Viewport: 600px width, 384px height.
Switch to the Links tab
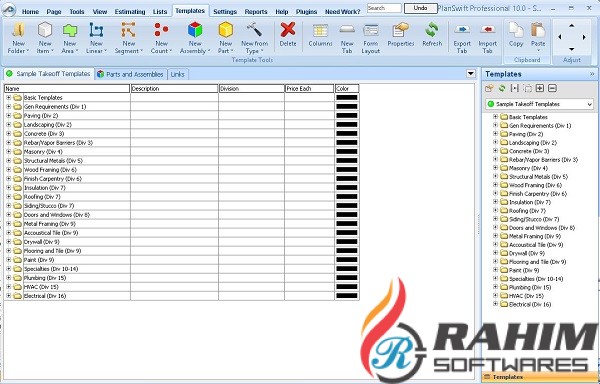tap(177, 74)
